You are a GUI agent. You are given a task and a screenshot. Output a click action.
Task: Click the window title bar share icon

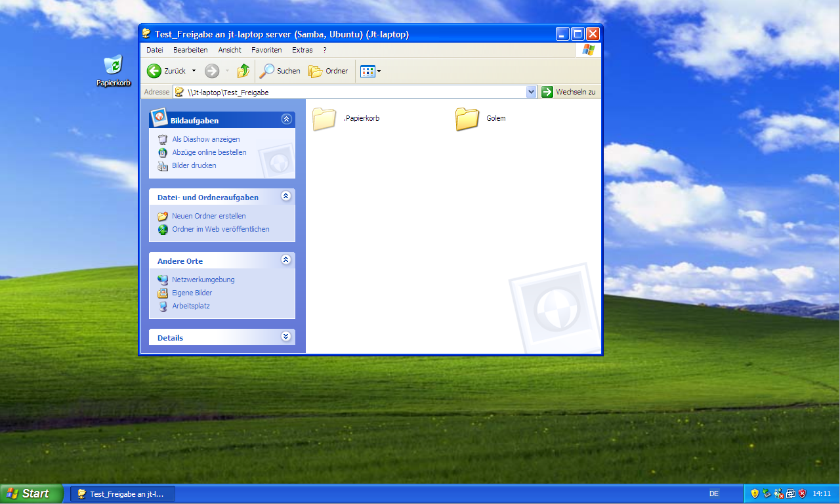147,33
